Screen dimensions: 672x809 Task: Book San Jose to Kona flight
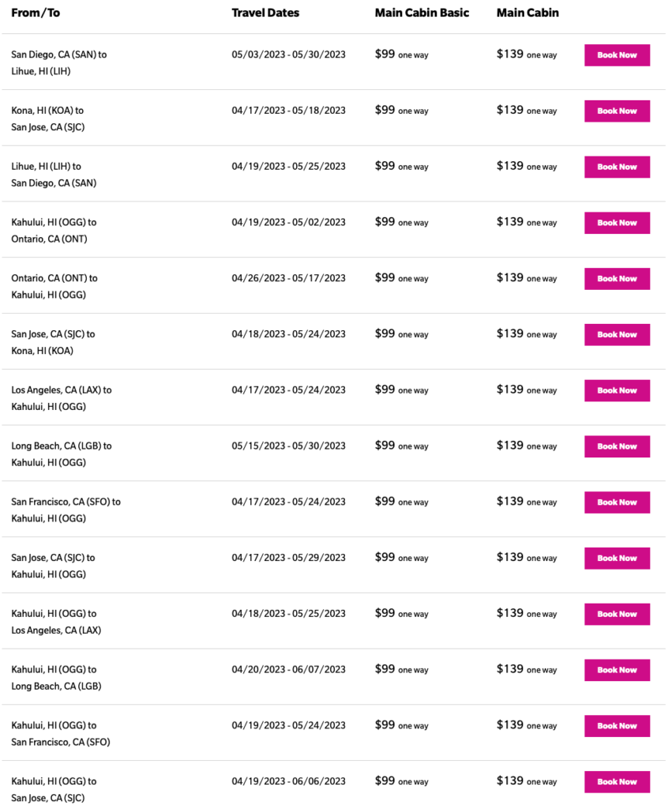(x=617, y=334)
